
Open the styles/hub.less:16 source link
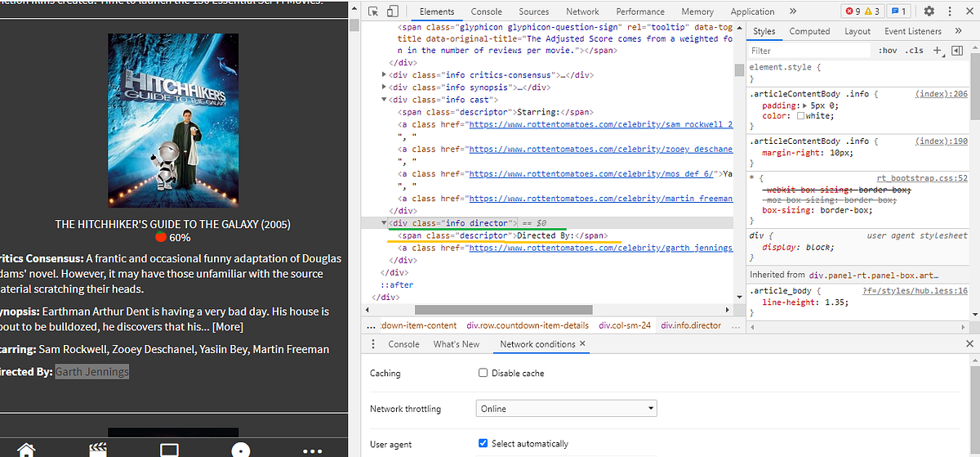click(915, 290)
